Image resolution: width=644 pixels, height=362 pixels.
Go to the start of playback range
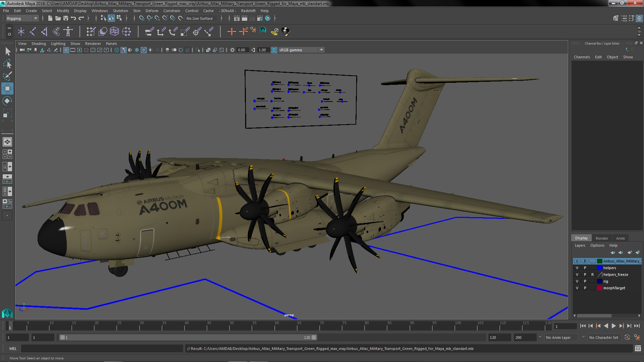(x=583, y=326)
